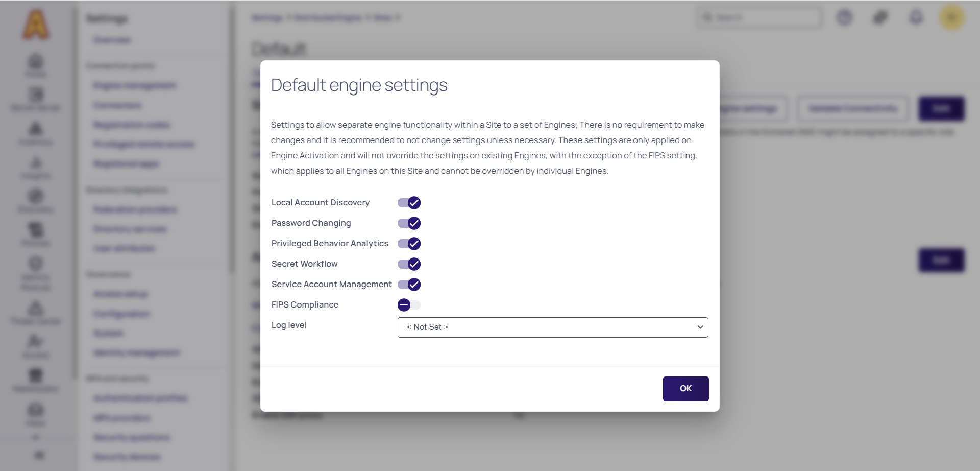
Task: Turn off Password Changing switch
Action: (x=409, y=223)
